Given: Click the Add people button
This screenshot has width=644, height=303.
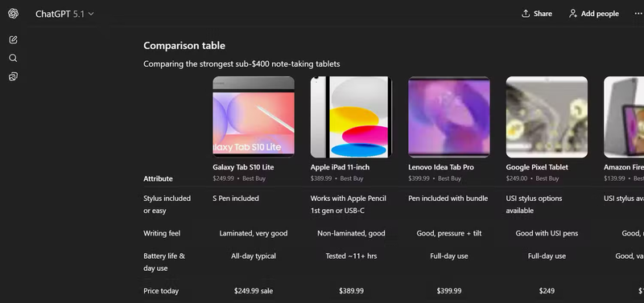Looking at the screenshot, I should pos(593,14).
